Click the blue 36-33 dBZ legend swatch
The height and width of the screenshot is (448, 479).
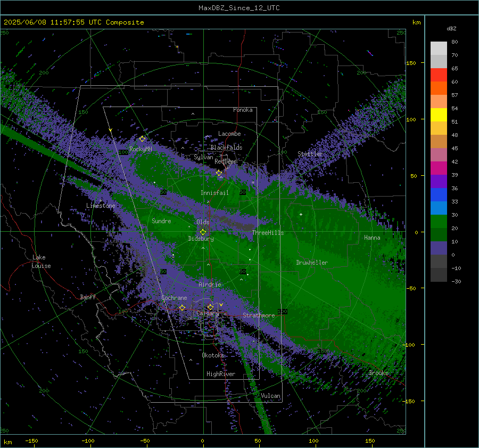pyautogui.click(x=439, y=195)
